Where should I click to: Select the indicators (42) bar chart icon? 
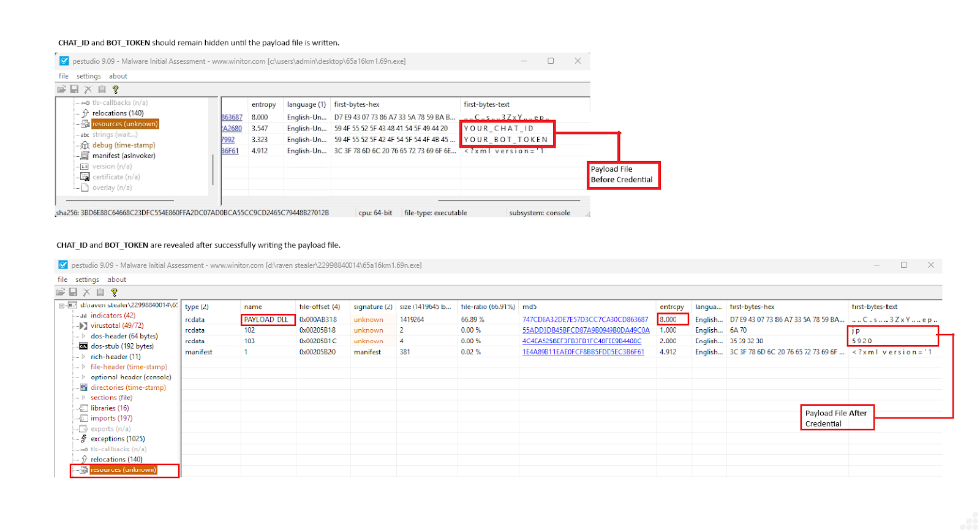84,316
